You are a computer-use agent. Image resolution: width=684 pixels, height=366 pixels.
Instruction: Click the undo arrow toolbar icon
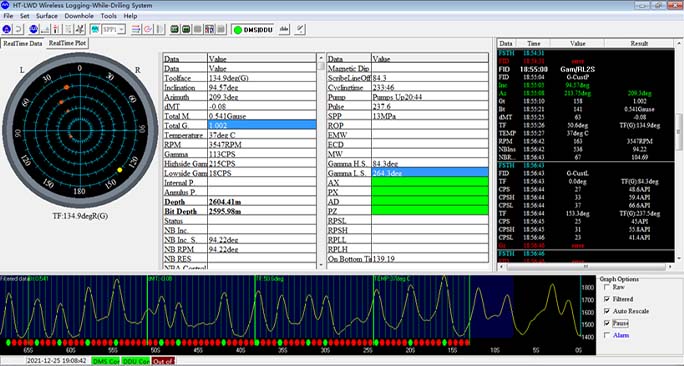[x=18, y=29]
